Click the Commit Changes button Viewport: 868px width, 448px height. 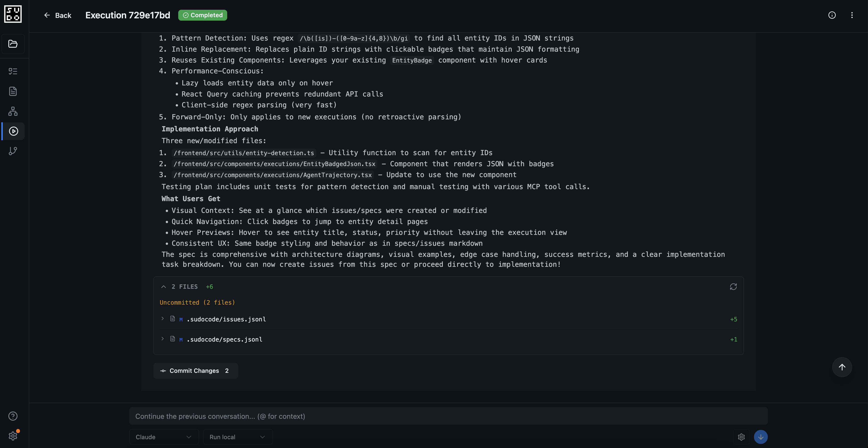[195, 370]
